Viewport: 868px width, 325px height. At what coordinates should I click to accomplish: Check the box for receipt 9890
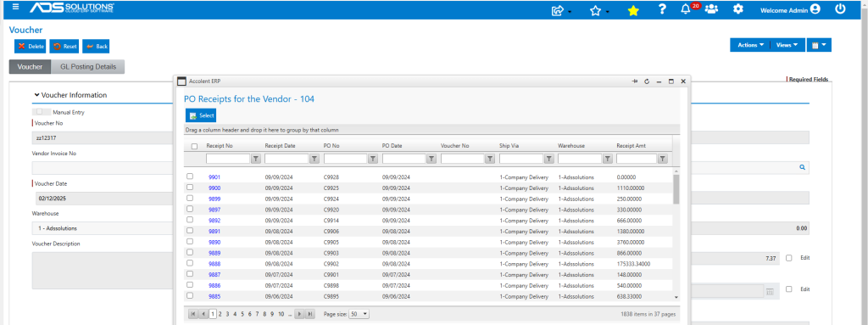pos(190,241)
